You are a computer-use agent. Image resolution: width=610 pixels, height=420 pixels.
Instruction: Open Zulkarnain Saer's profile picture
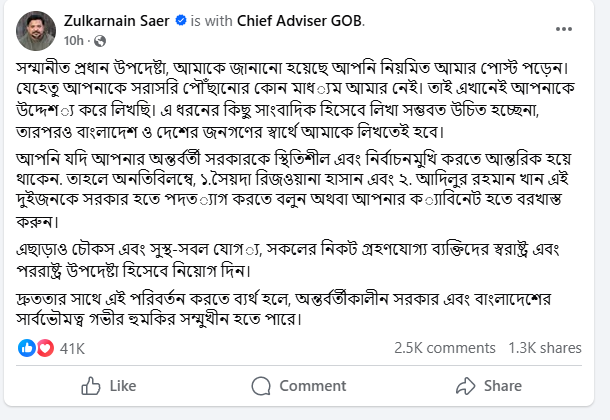pyautogui.click(x=35, y=29)
